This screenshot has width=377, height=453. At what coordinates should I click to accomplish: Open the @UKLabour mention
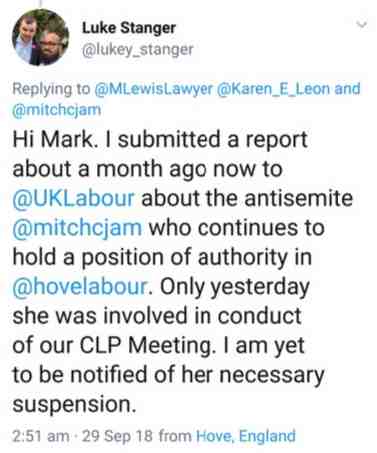(x=73, y=198)
